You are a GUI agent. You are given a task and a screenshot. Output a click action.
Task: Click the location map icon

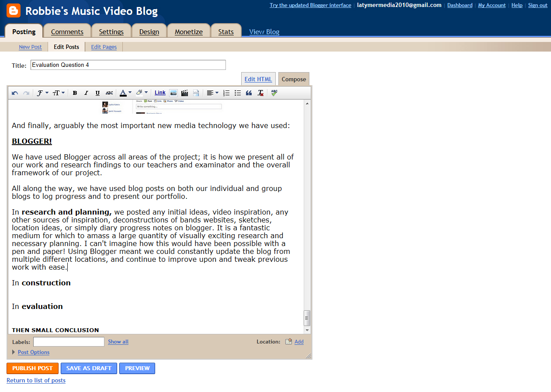tap(288, 342)
